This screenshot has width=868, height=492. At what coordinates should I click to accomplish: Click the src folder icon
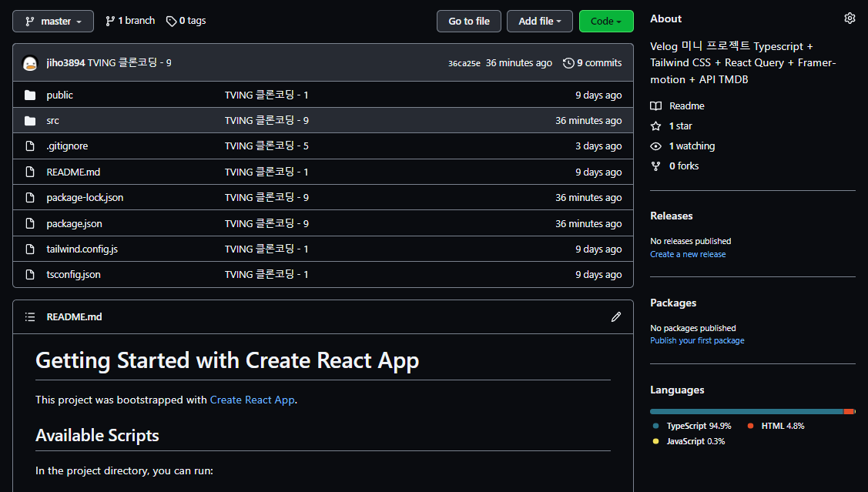pos(30,121)
